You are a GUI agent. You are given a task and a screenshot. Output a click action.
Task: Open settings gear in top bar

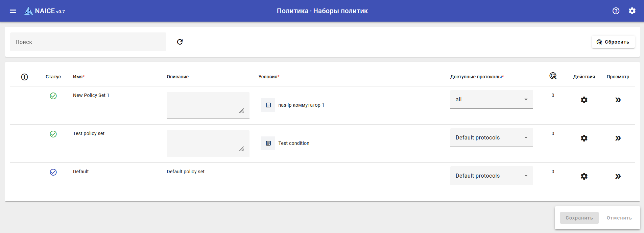tap(632, 11)
